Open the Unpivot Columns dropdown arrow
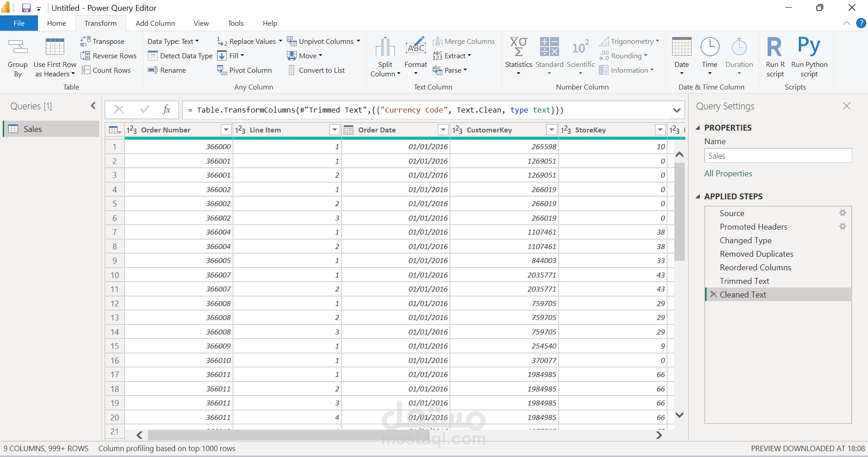 tap(358, 41)
